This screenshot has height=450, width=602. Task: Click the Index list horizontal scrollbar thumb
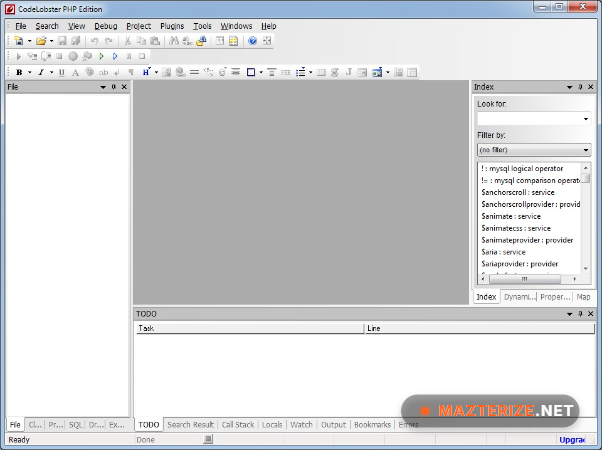click(x=525, y=279)
